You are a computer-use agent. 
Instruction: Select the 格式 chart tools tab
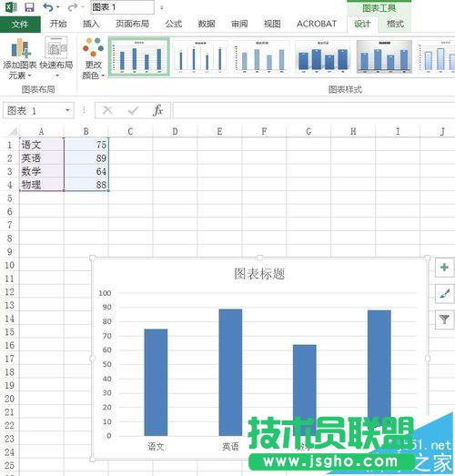pos(395,24)
